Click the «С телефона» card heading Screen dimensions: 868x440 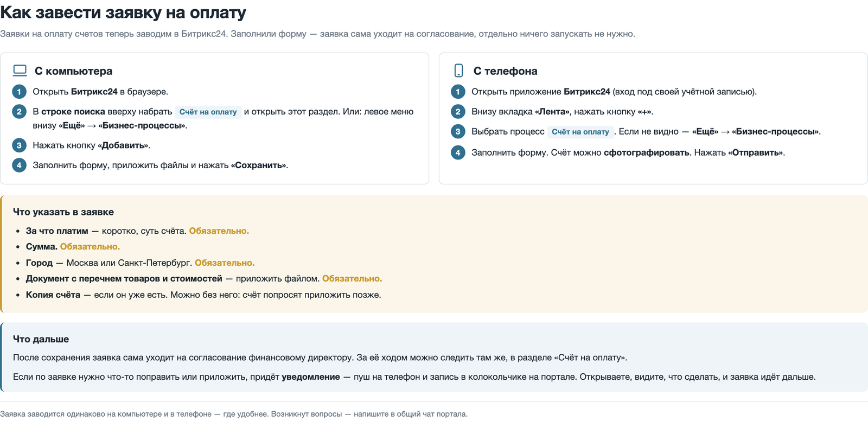point(506,71)
